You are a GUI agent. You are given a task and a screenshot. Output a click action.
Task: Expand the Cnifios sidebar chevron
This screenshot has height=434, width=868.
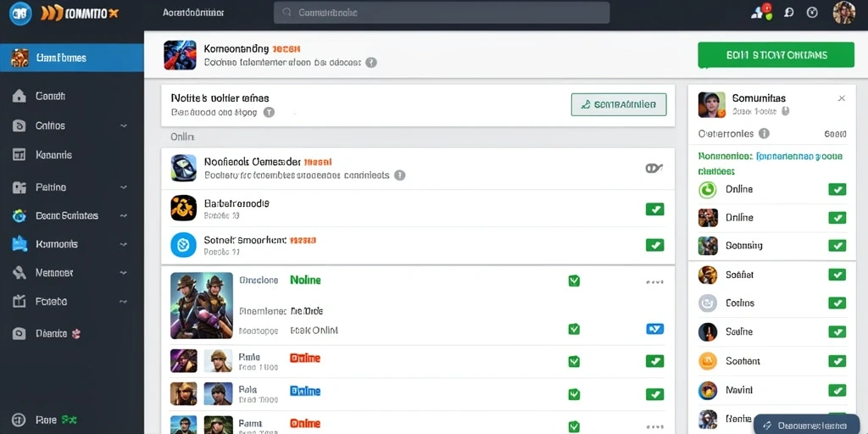click(x=123, y=126)
